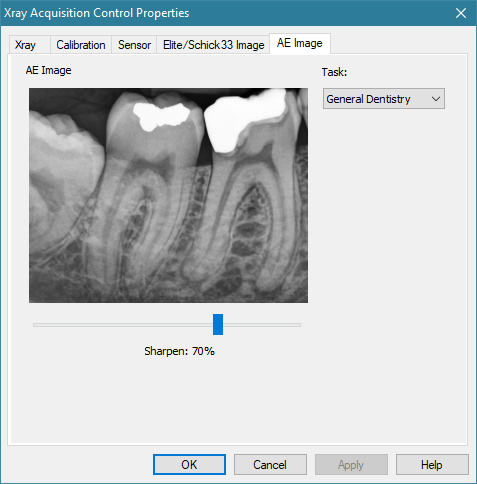Click the Sharpen: 70% label
The image size is (477, 484).
coord(179,351)
